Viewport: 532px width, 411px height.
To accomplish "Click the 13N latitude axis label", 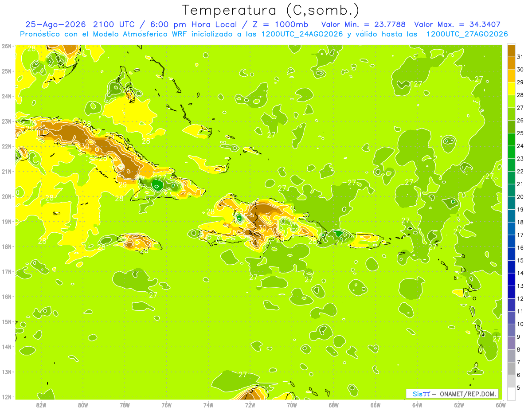I will tap(6, 372).
